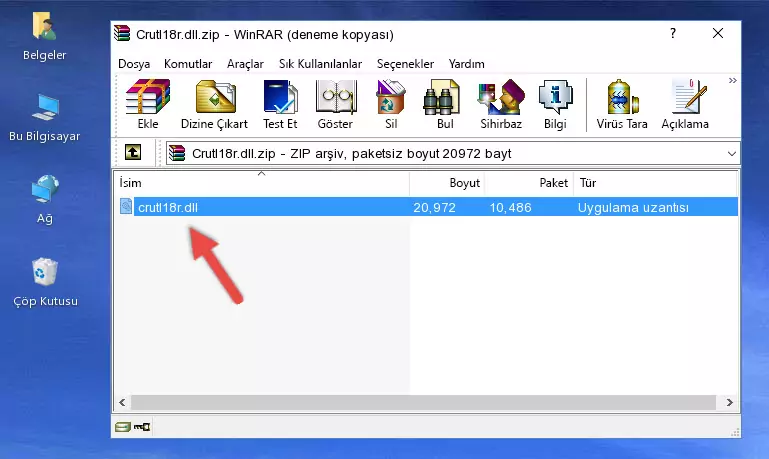Image resolution: width=769 pixels, height=459 pixels.
Task: Sort by Paket column header
Action: coord(529,182)
